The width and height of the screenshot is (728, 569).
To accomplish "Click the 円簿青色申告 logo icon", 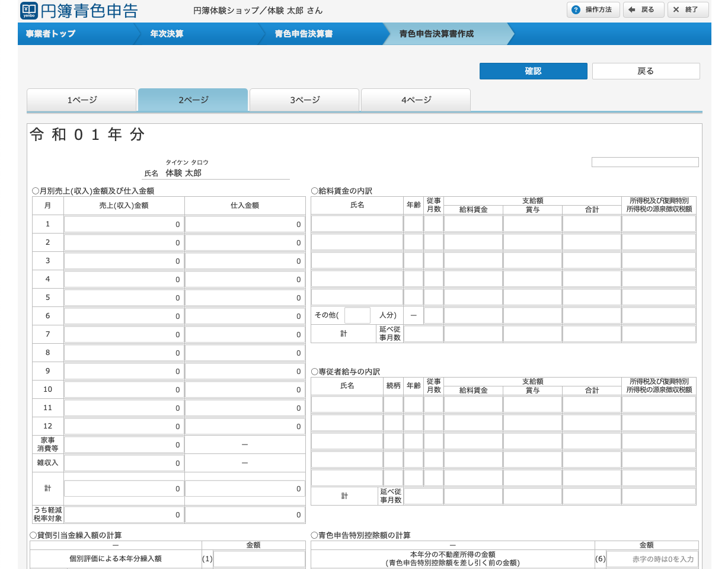I will tap(29, 10).
